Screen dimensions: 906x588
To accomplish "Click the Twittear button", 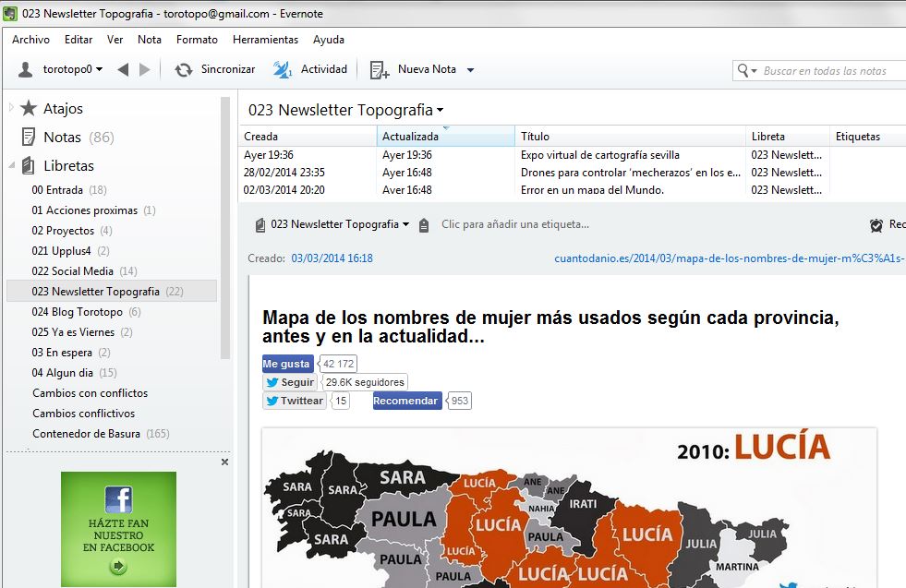I will click(x=295, y=401).
